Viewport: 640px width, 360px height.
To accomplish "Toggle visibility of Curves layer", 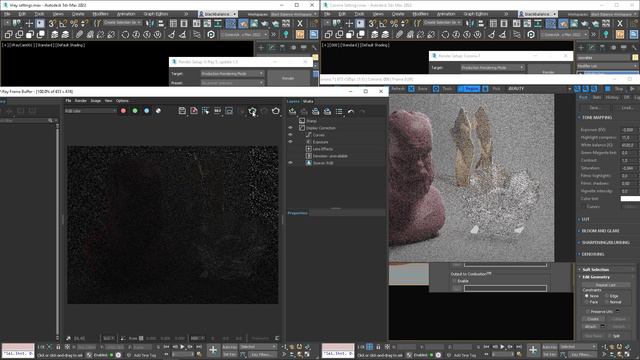I will click(290, 135).
